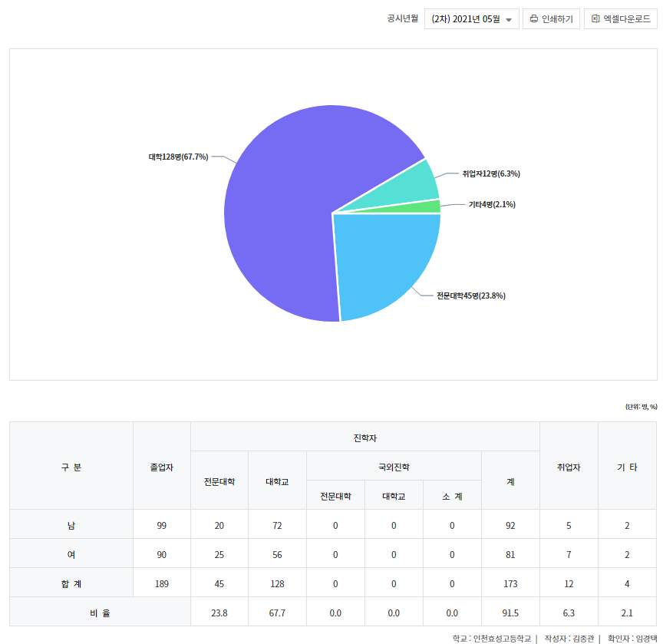663x644 pixels.
Task: Click the 비 율 row label
Action: [101, 612]
